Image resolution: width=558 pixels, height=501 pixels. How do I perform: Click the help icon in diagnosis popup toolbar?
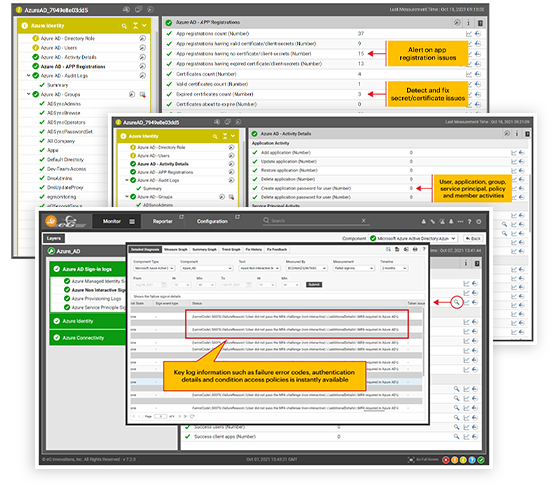coord(424,249)
